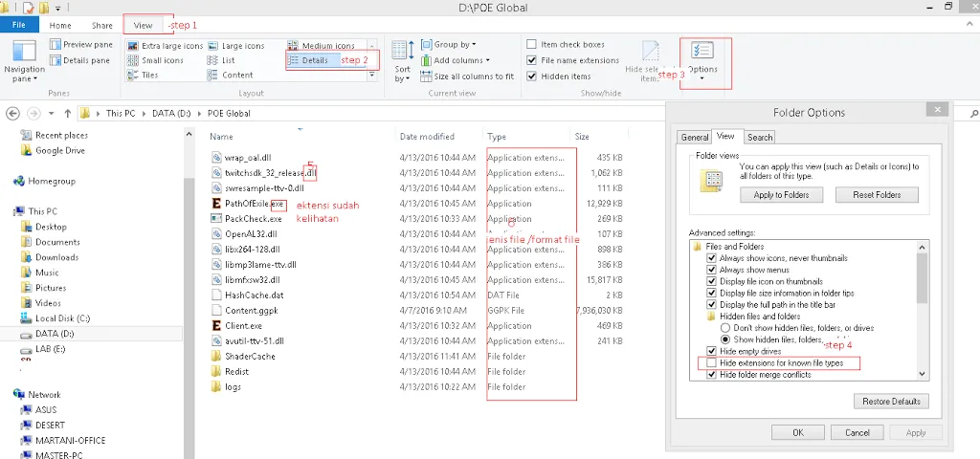Viewport: 980px width, 459px height.
Task: Open Search tab in Folder Options
Action: pyautogui.click(x=760, y=138)
